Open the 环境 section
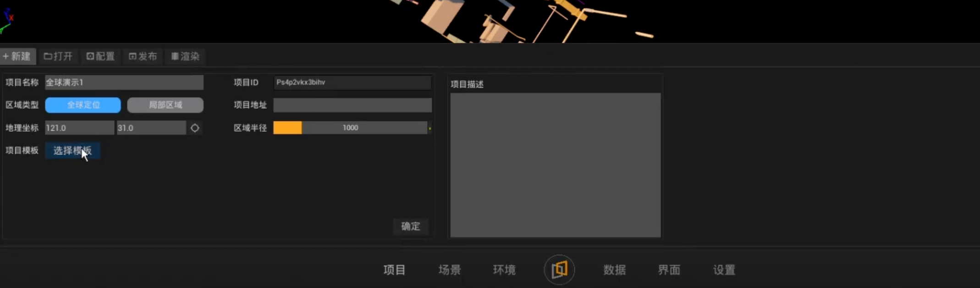980x288 pixels. click(x=505, y=270)
